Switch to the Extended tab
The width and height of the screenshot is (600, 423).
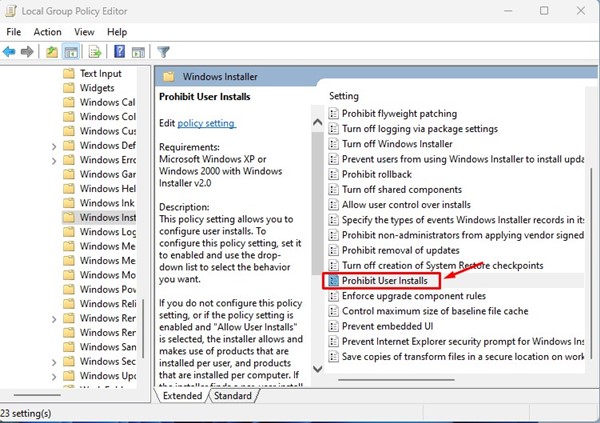(x=182, y=395)
